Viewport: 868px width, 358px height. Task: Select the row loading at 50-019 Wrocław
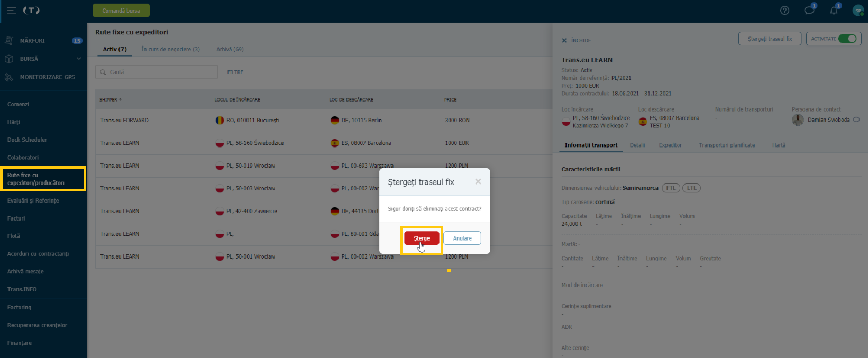[x=324, y=166]
